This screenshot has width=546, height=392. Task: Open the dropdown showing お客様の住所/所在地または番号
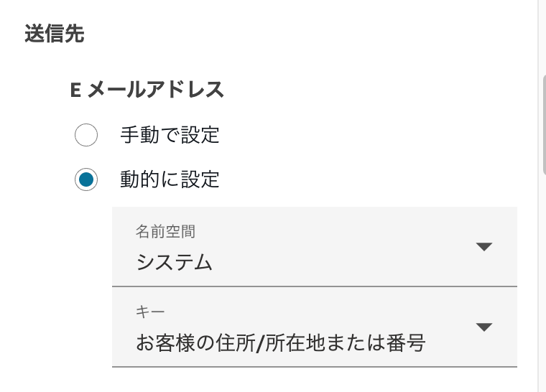coord(314,327)
